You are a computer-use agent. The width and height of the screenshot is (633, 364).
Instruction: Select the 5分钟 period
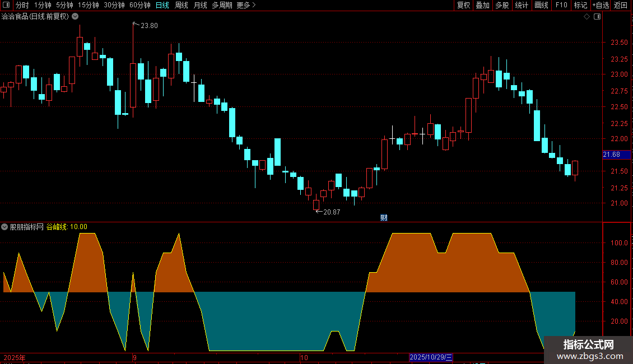[x=64, y=5]
